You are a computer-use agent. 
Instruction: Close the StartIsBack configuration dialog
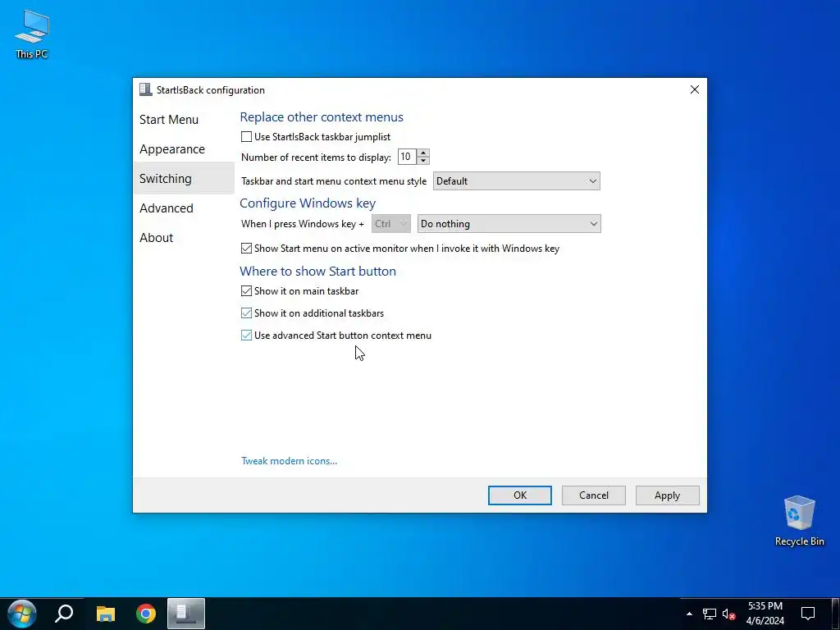694,89
